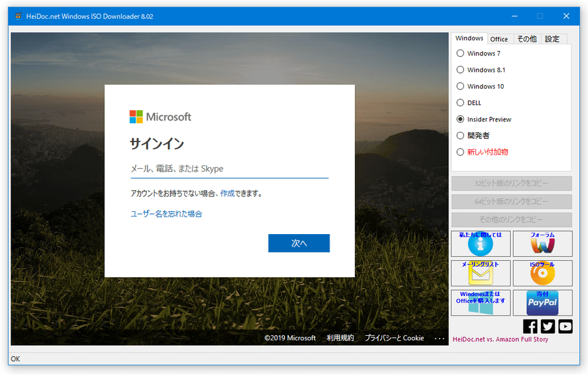Click the HeiDoc app icon in title bar
The height and width of the screenshot is (375, 588).
18,16
